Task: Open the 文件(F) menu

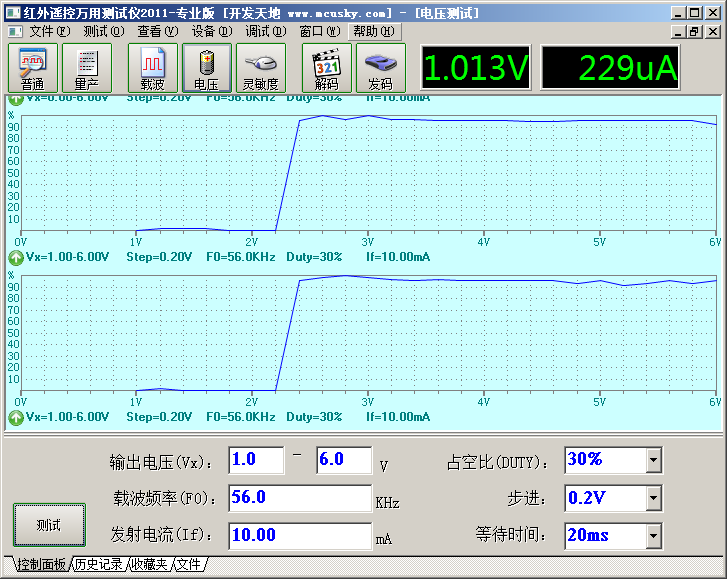Action: click(x=49, y=31)
